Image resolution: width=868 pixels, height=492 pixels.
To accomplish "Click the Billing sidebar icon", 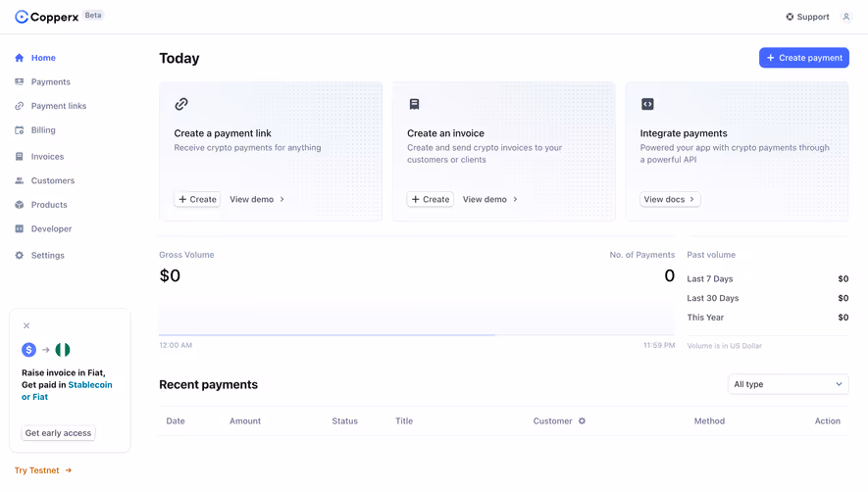I will pyautogui.click(x=20, y=130).
